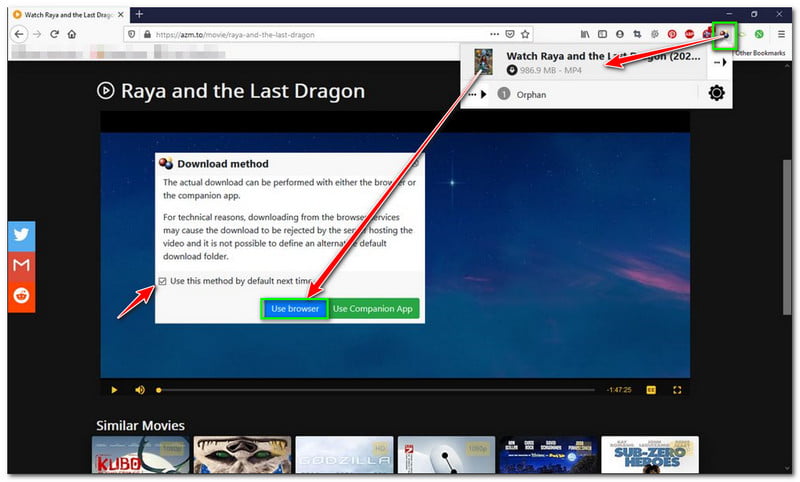800x482 pixels.
Task: Click the Raya poster thumbnail in DownloadHelper
Action: (x=483, y=62)
